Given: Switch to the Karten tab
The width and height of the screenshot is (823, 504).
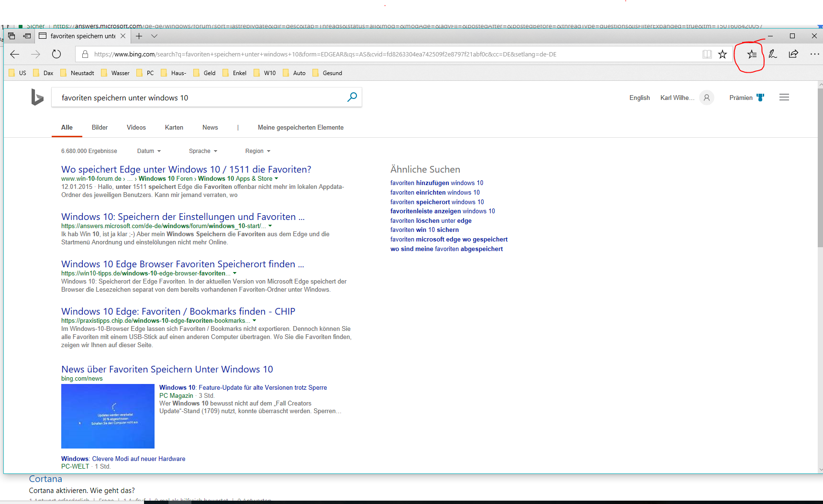Looking at the screenshot, I should pyautogui.click(x=174, y=127).
